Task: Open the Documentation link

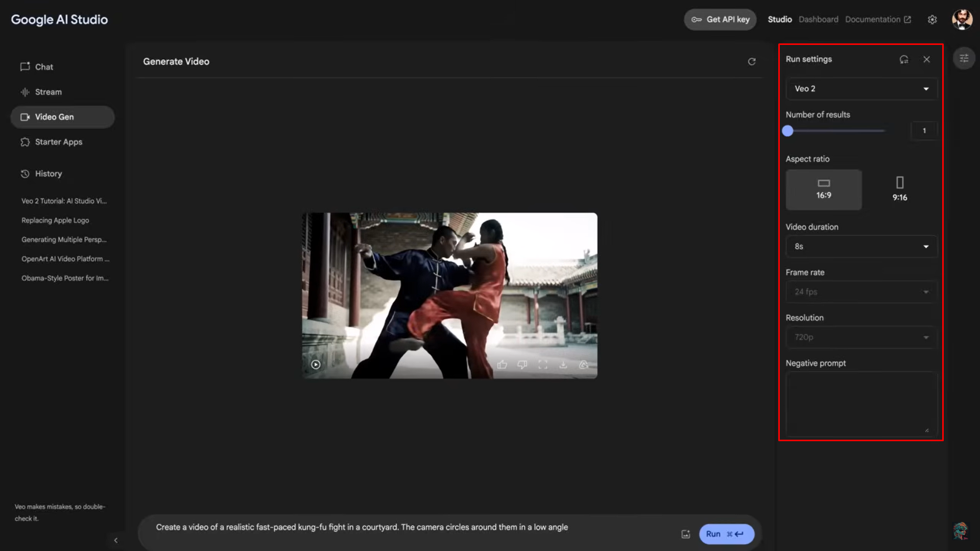Action: [x=873, y=19]
